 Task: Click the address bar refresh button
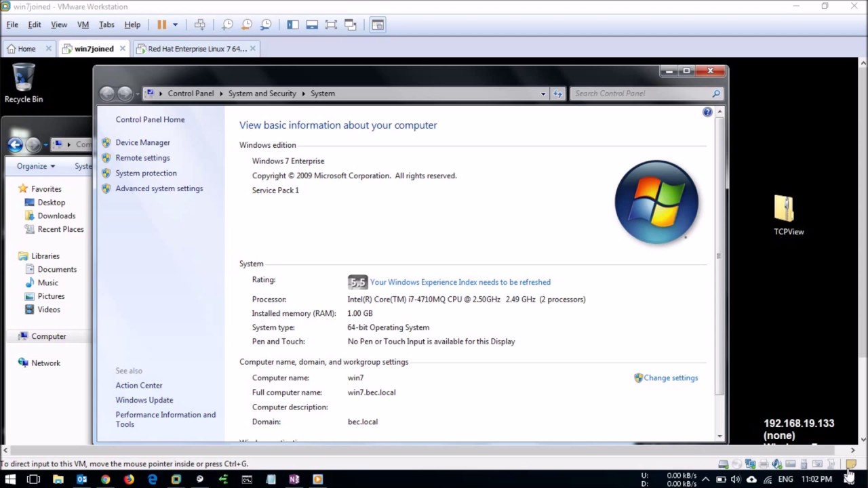(557, 94)
